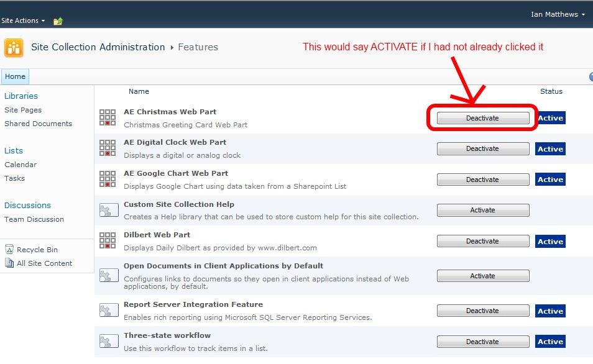Click the AE Digital Clock feature icon
This screenshot has width=593, height=364.
[108, 148]
